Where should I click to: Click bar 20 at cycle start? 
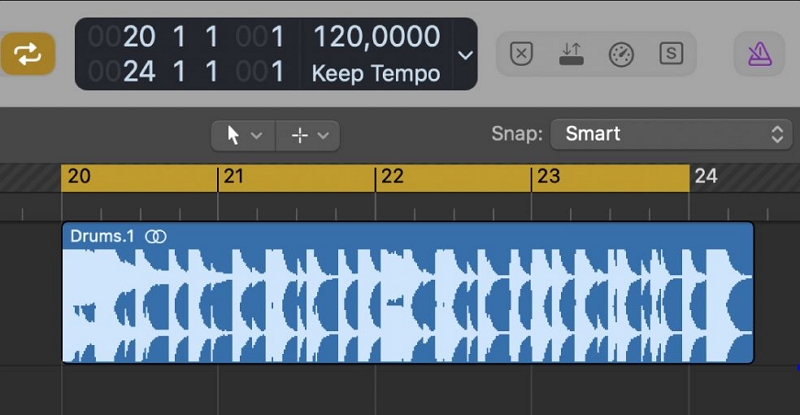[x=79, y=176]
